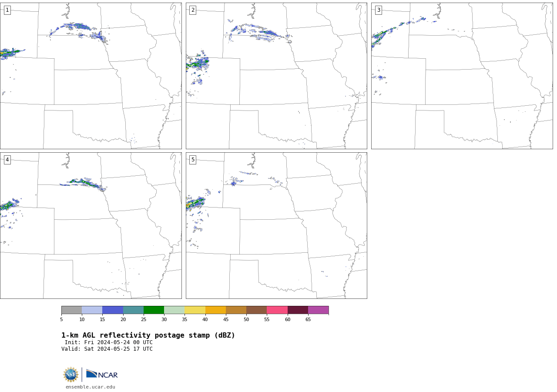Click the light blue 10-15 dBZ swatch
Screen dimensions: 557x392
point(92,310)
